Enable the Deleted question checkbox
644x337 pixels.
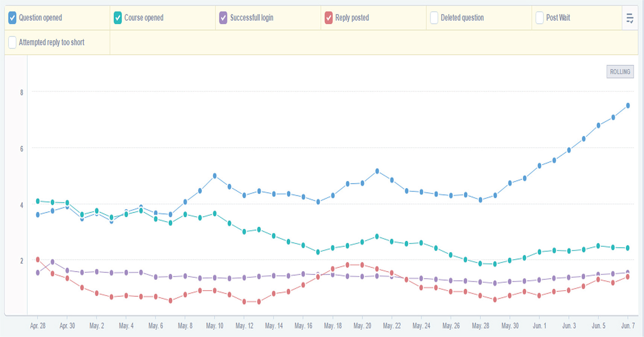434,18
